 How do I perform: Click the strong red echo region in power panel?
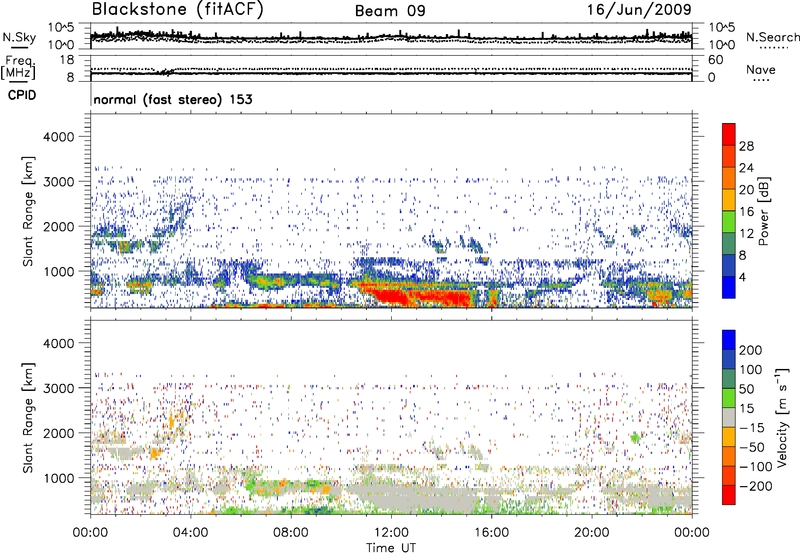pos(423,296)
